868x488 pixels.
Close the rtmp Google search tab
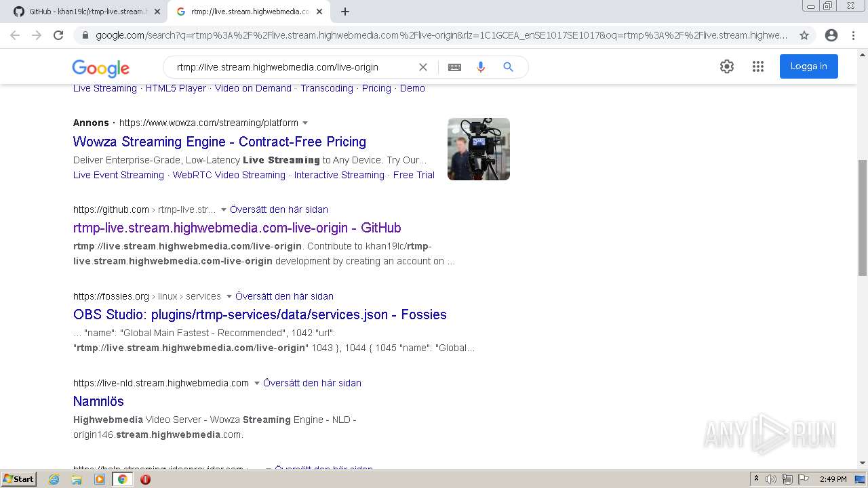319,12
